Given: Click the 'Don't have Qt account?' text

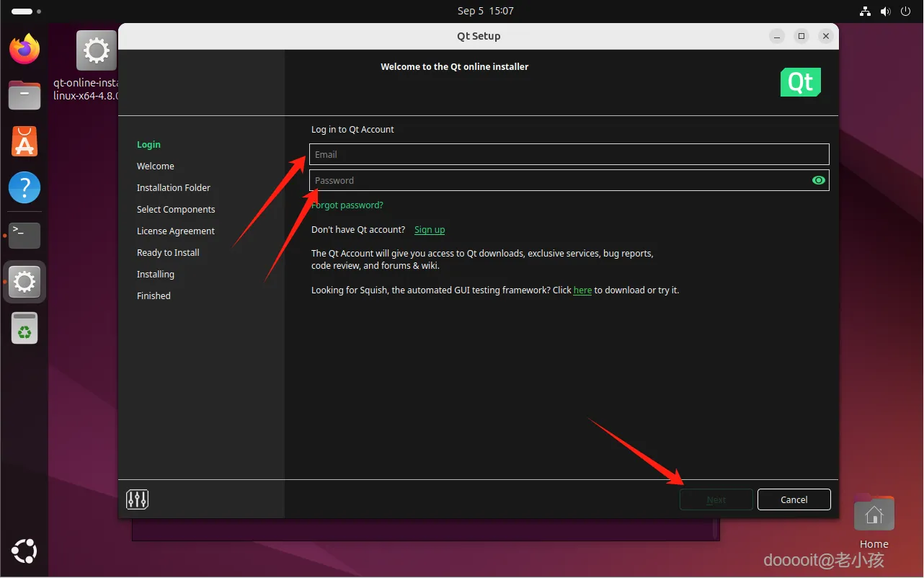Looking at the screenshot, I should pyautogui.click(x=358, y=230).
